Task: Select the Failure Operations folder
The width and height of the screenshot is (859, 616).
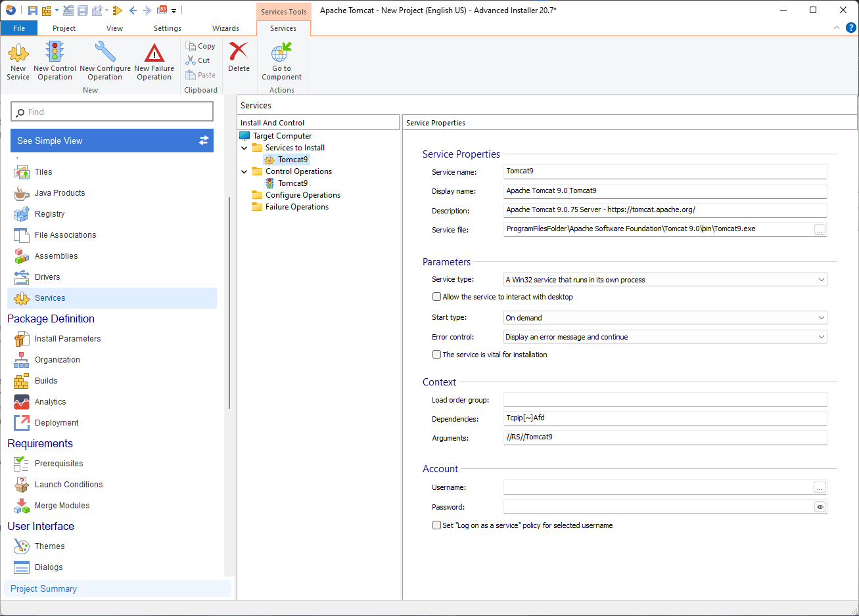Action: [x=297, y=207]
